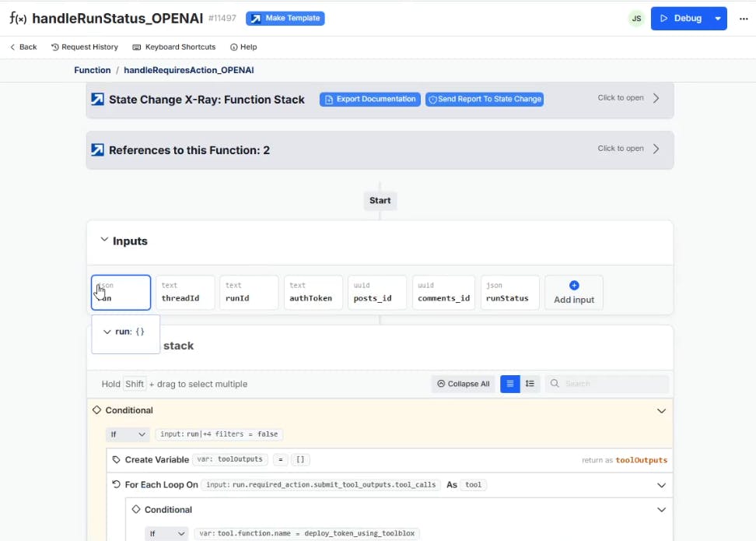Collapse the For Each Loop step
The image size is (756, 541).
click(661, 485)
